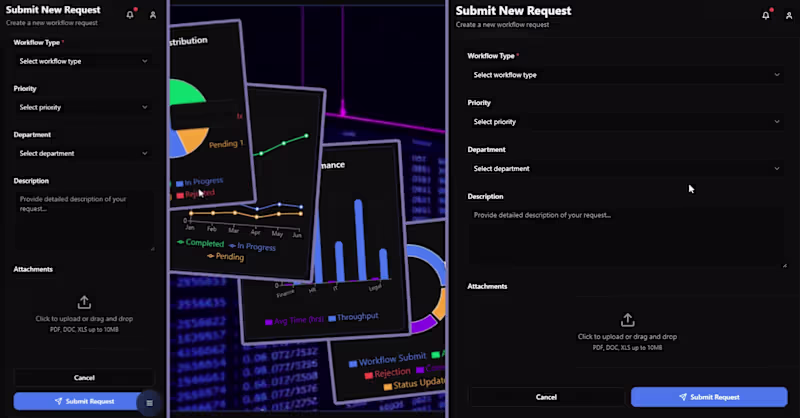Viewport: 800px width, 418px height.
Task: Click 'Attachments' heading in left panel
Action: (x=33, y=269)
